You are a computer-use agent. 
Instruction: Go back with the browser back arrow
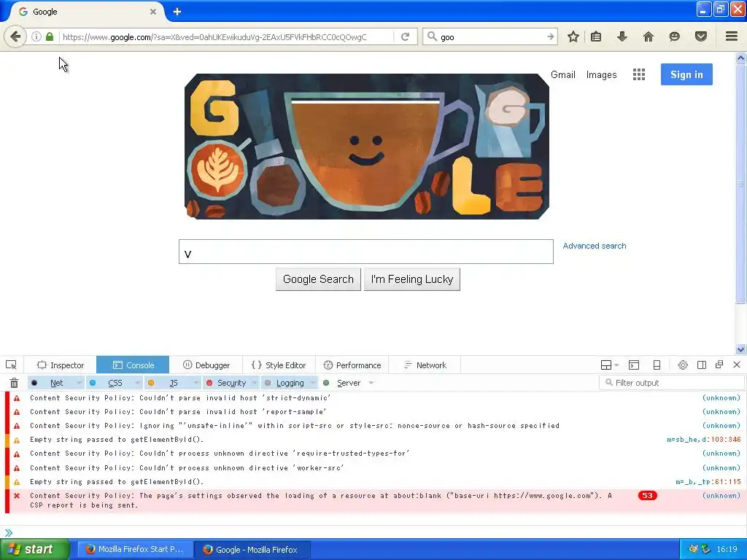click(15, 36)
